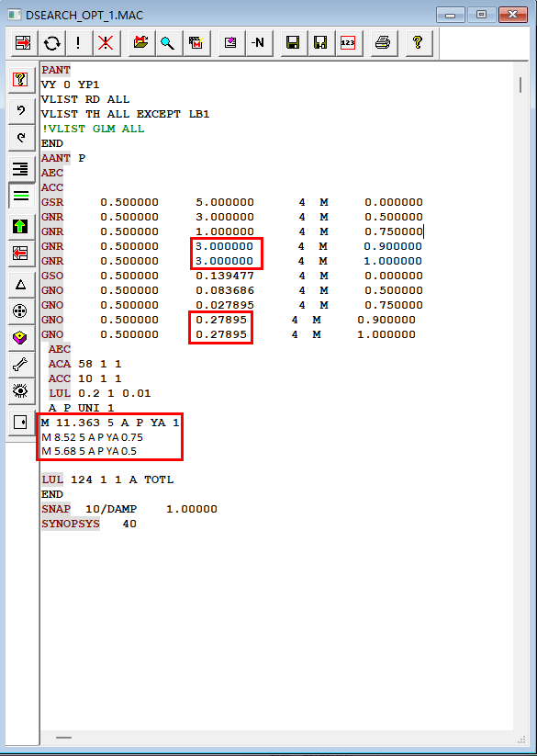Click the 'ACA 58 1 1' line
537x756 pixels.
click(84, 364)
